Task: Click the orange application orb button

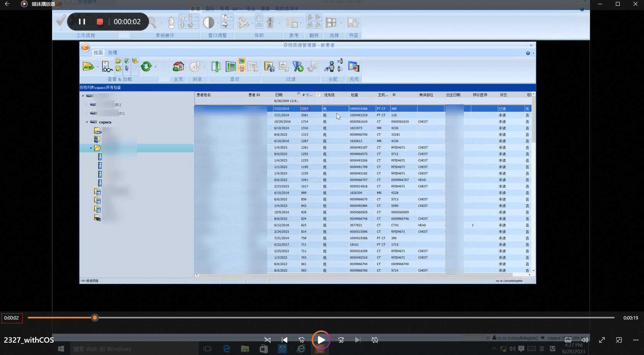Action: pyautogui.click(x=85, y=47)
